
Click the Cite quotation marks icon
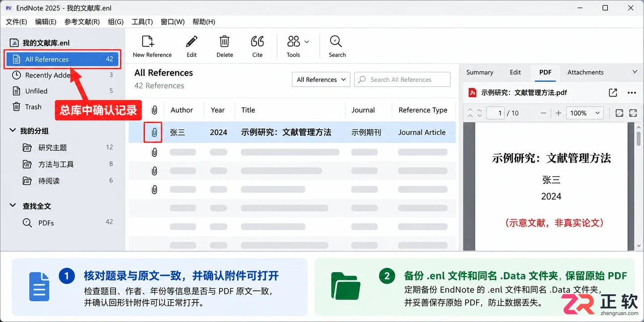tap(257, 42)
